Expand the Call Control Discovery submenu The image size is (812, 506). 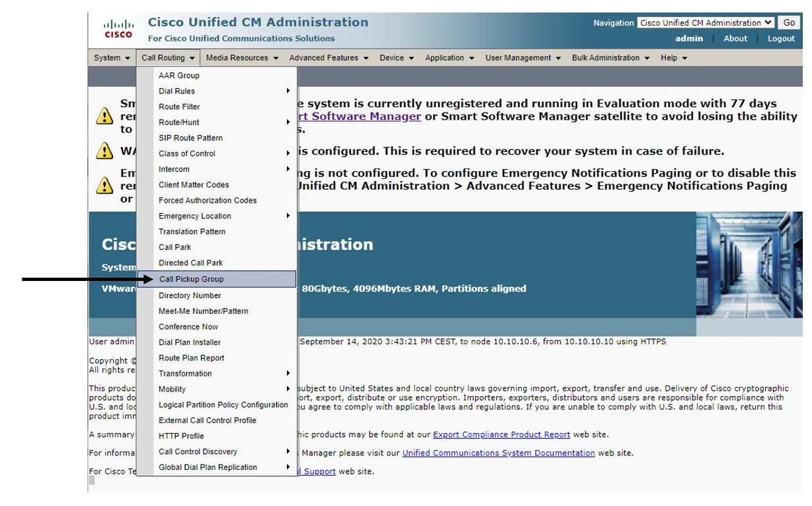(x=216, y=451)
